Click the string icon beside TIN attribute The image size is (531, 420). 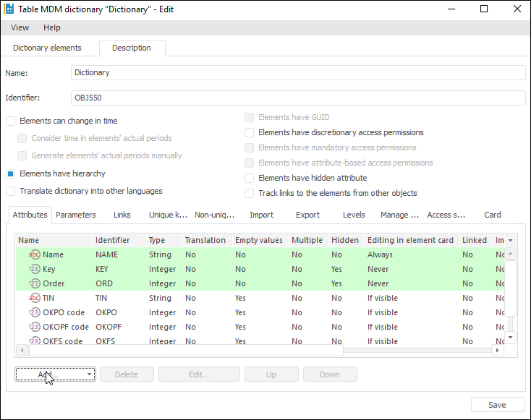(34, 298)
